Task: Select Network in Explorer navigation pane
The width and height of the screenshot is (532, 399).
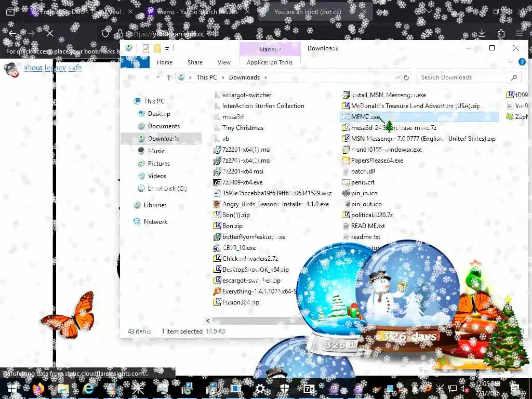Action: [x=155, y=221]
